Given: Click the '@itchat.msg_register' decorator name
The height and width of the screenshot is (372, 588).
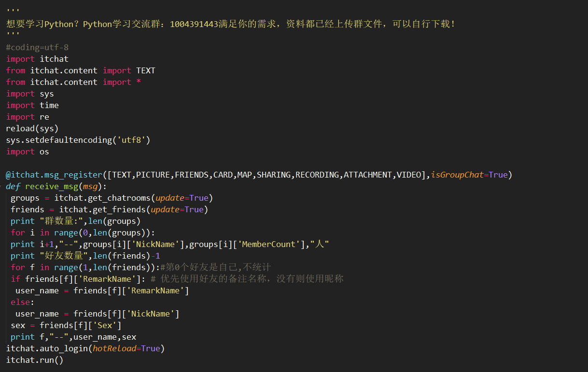Looking at the screenshot, I should 54,175.
